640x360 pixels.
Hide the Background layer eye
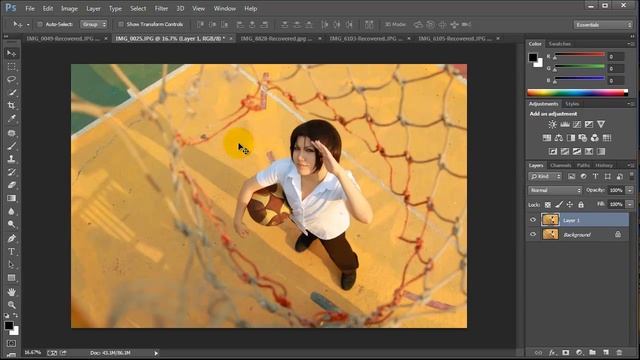pyautogui.click(x=533, y=235)
